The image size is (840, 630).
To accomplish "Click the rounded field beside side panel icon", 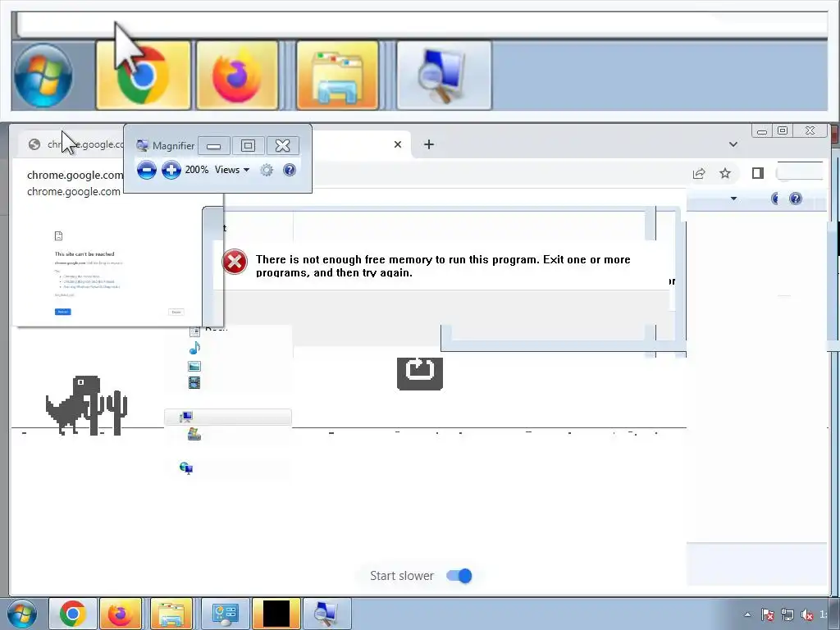I will pyautogui.click(x=799, y=172).
